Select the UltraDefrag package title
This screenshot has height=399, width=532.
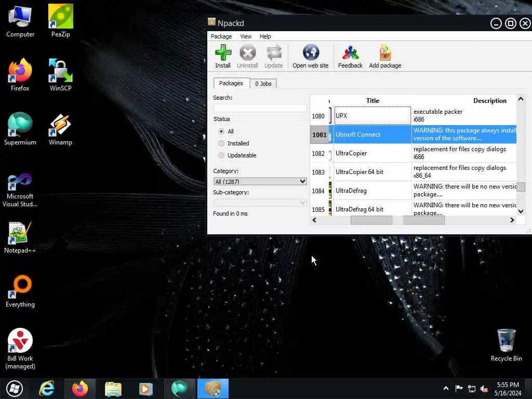pyautogui.click(x=351, y=191)
